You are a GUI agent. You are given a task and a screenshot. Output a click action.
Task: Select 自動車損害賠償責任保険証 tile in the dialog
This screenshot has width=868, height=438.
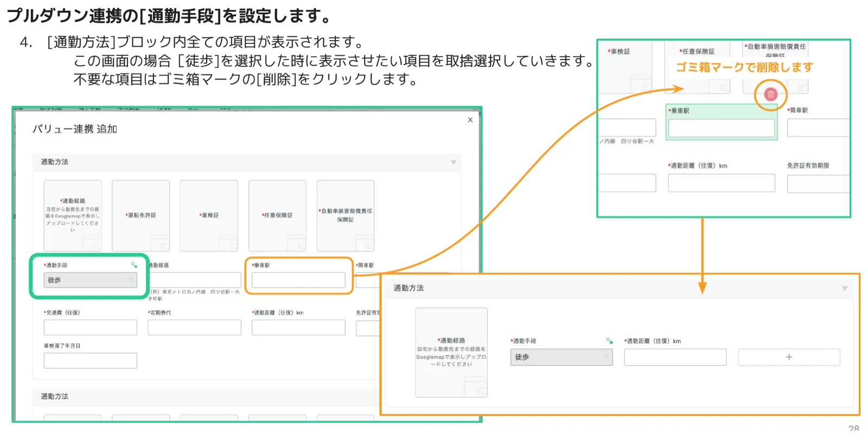pyautogui.click(x=346, y=216)
